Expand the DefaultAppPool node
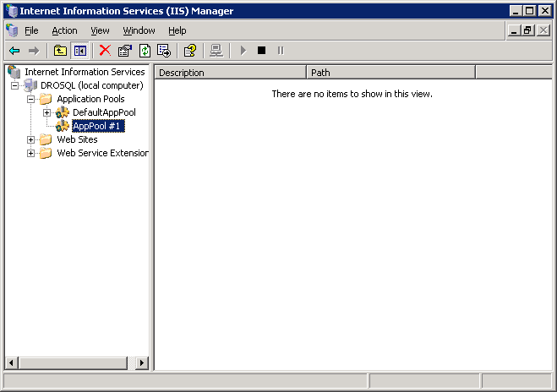The width and height of the screenshot is (557, 392). pos(46,112)
